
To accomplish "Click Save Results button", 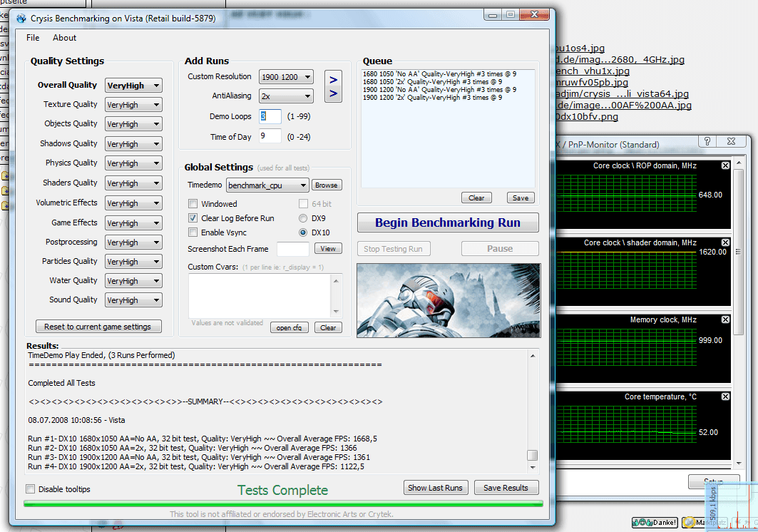I will 506,488.
